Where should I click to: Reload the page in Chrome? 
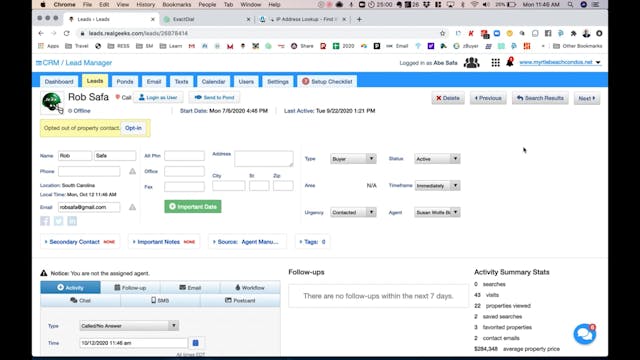[67, 33]
